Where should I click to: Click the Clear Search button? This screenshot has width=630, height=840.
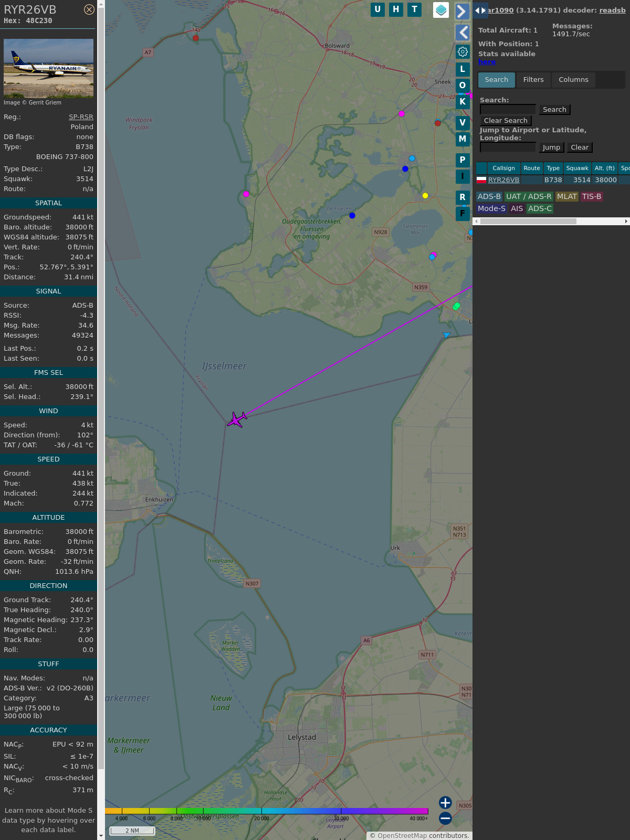pyautogui.click(x=506, y=121)
